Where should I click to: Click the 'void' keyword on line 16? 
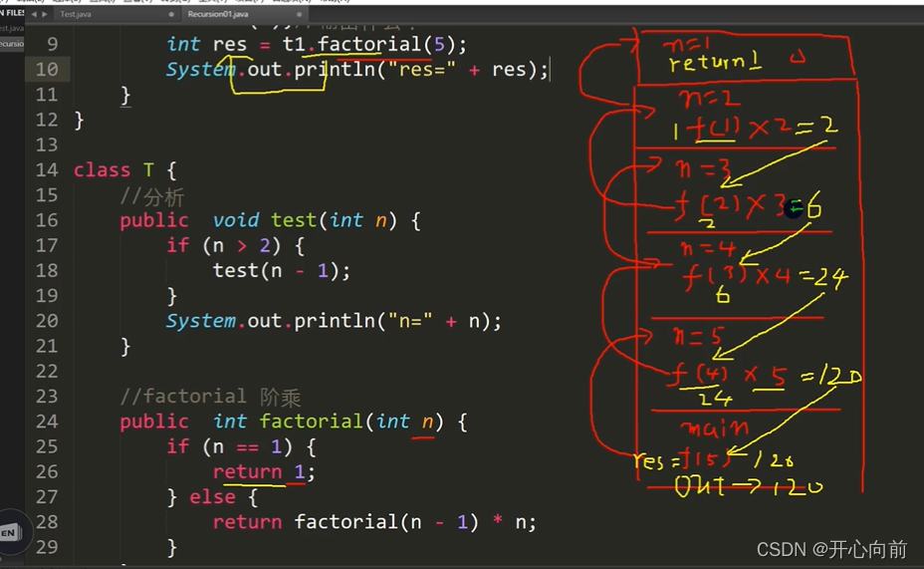click(236, 220)
